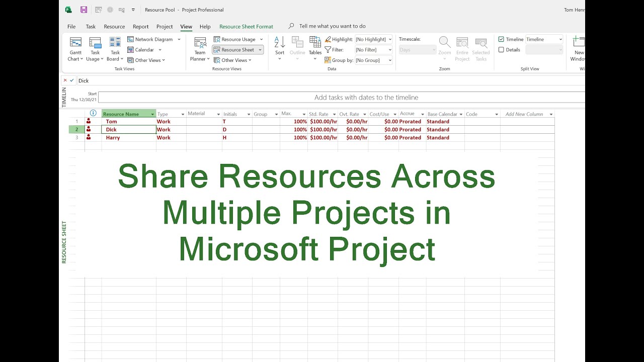644x362 pixels.
Task: Enable the Details checkbox
Action: pos(501,50)
